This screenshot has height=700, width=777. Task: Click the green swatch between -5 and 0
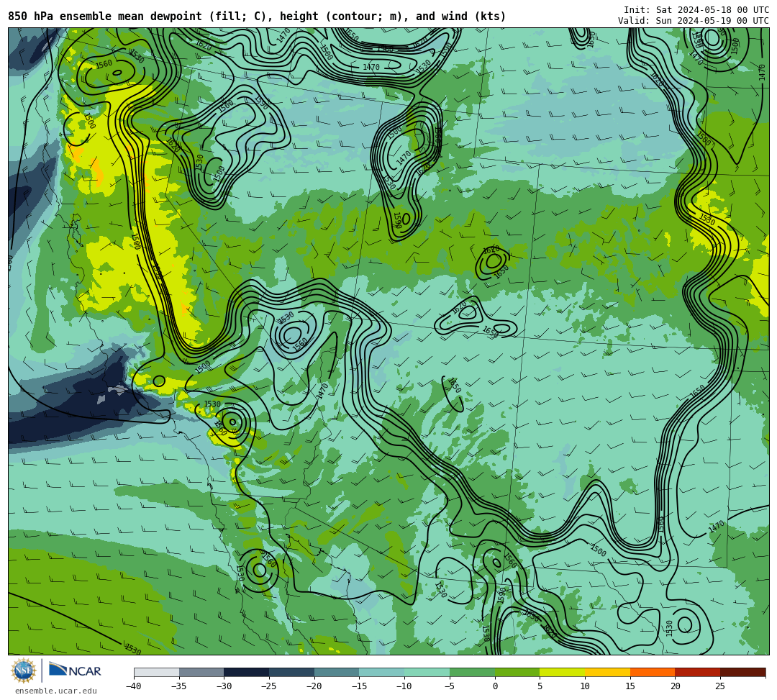point(472,672)
